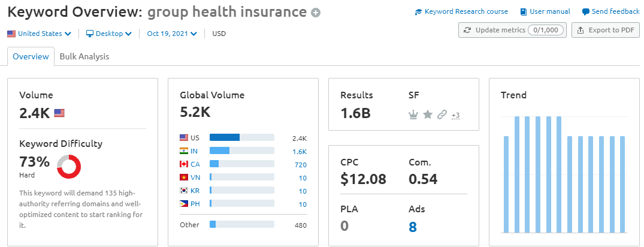Viewport: 644px width, 247px height.
Task: Click the star SERP feature icon
Action: coord(427,115)
